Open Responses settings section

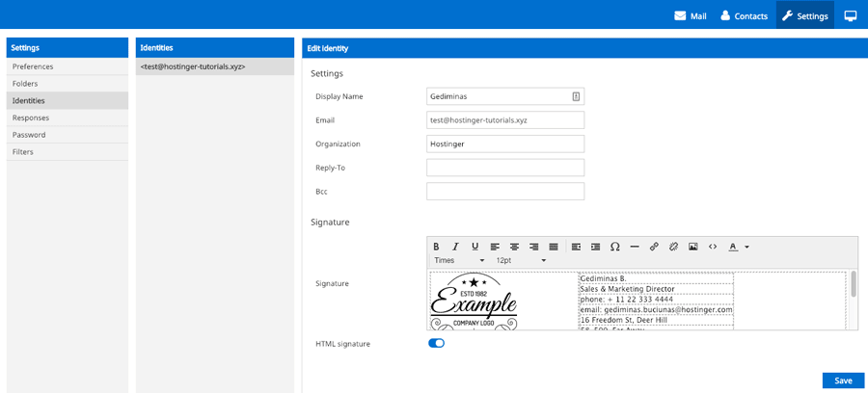[x=68, y=118]
